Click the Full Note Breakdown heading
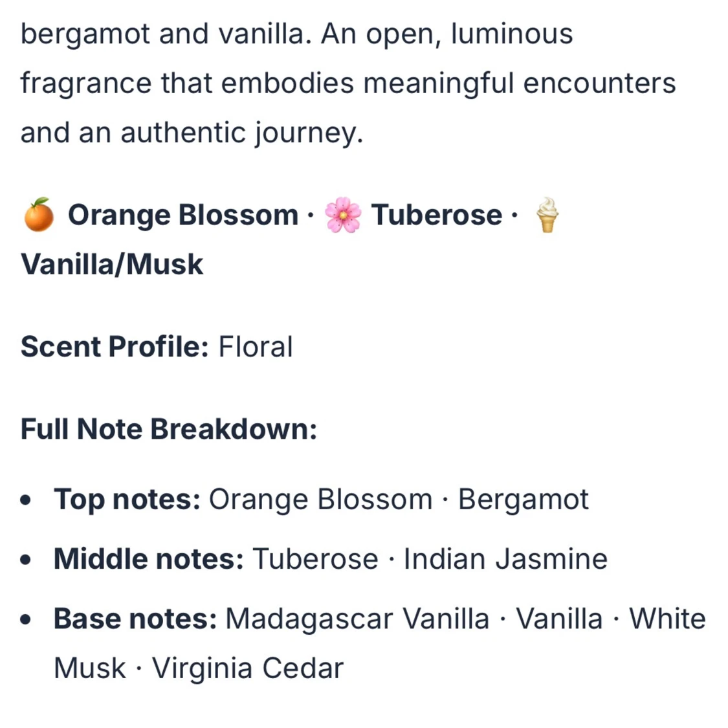728x728 pixels. click(x=169, y=429)
